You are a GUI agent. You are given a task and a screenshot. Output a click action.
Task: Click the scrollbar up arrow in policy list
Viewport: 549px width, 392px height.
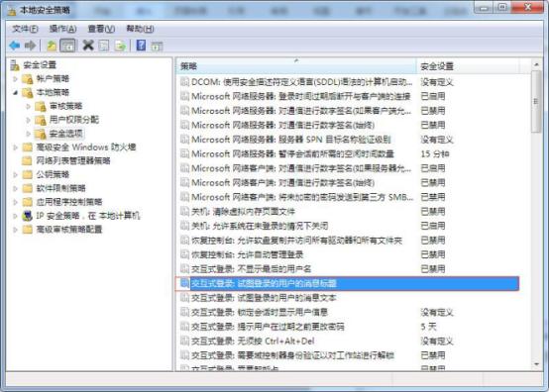coord(536,64)
